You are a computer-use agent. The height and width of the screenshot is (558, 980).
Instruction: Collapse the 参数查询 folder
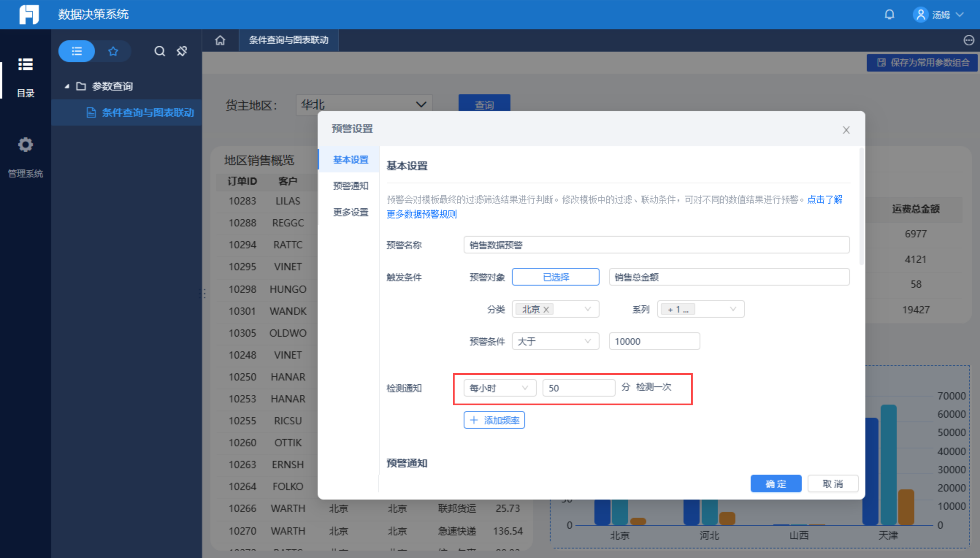coord(67,86)
